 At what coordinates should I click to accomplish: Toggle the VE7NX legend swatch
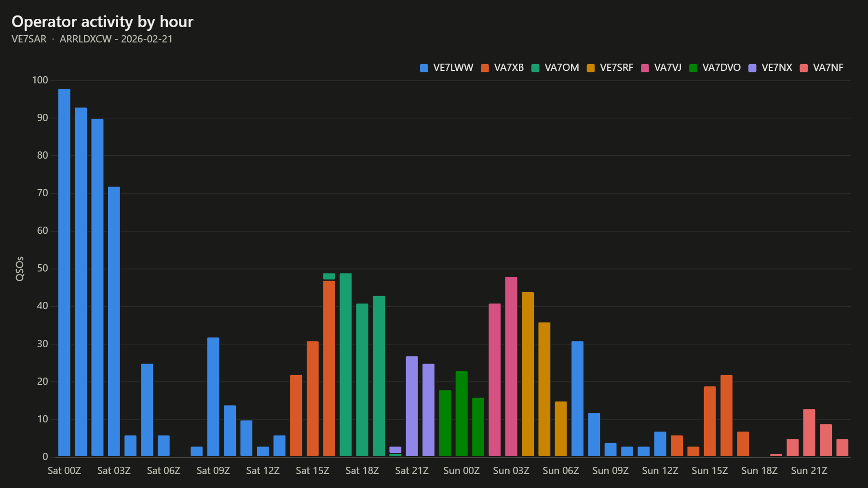(752, 68)
